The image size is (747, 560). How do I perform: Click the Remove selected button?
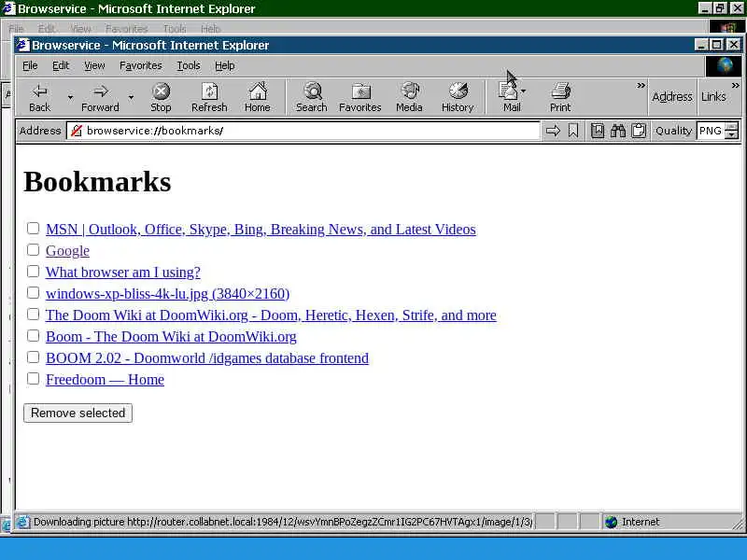tap(78, 413)
